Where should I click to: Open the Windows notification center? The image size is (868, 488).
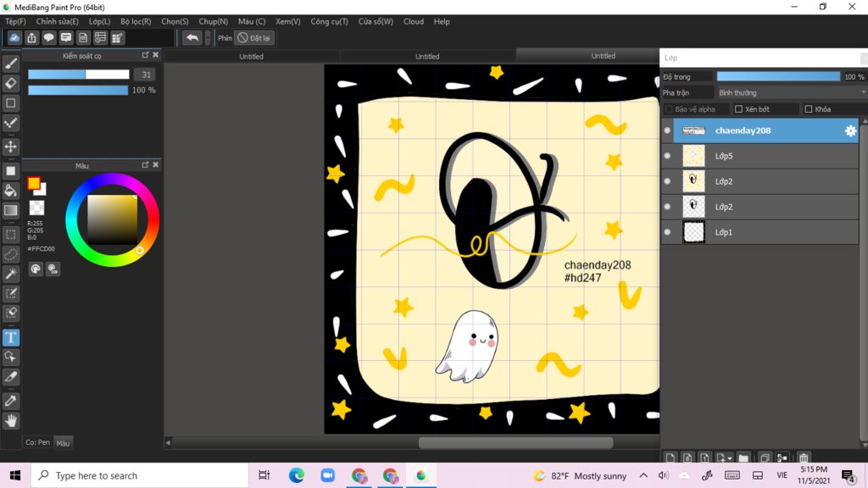point(848,476)
